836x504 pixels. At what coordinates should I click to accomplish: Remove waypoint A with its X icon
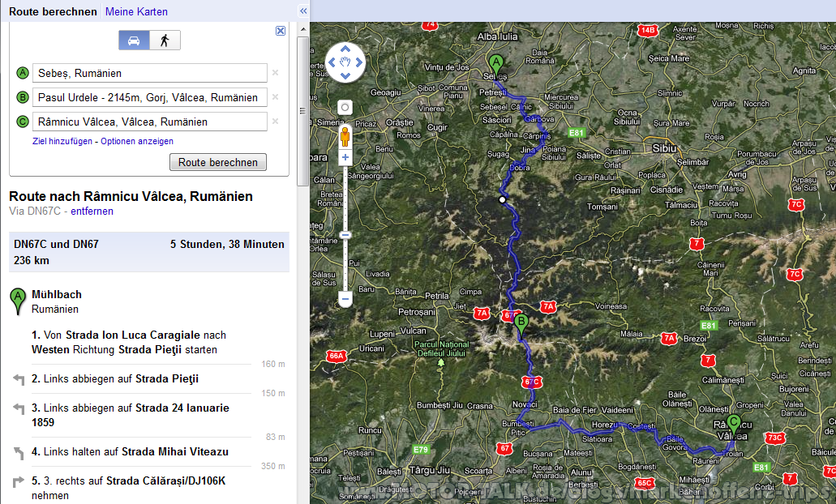[275, 72]
